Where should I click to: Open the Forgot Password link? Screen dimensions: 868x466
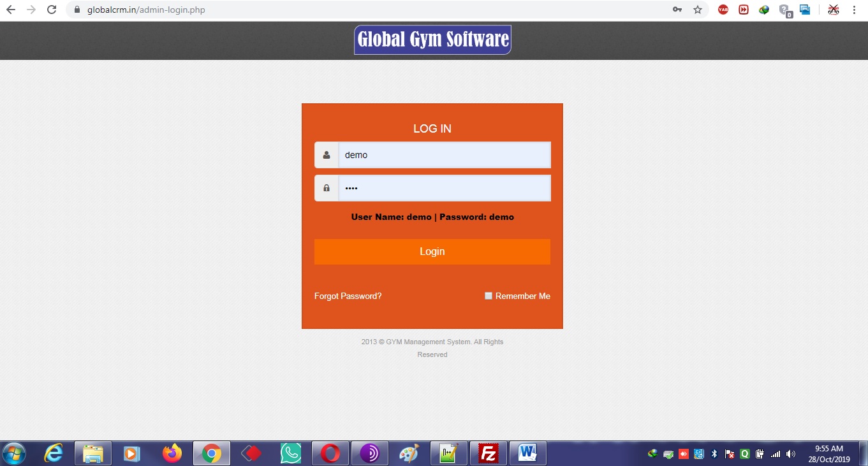click(x=348, y=296)
